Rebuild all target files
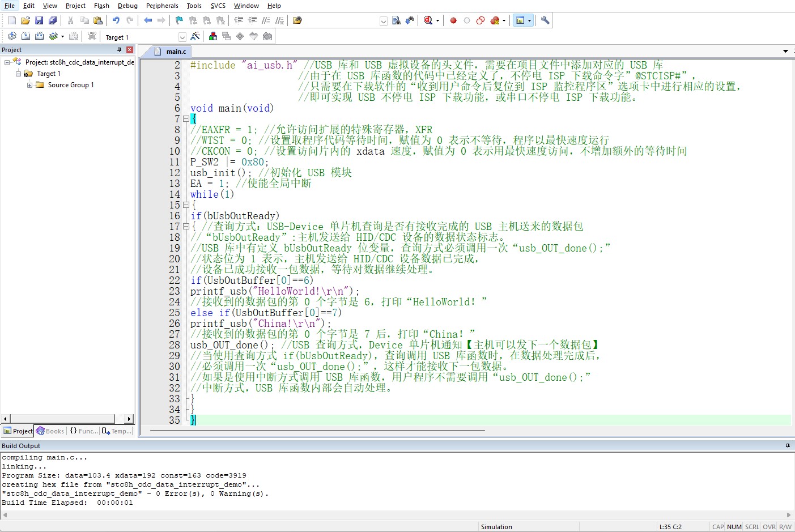The height and width of the screenshot is (532, 795). (x=39, y=36)
